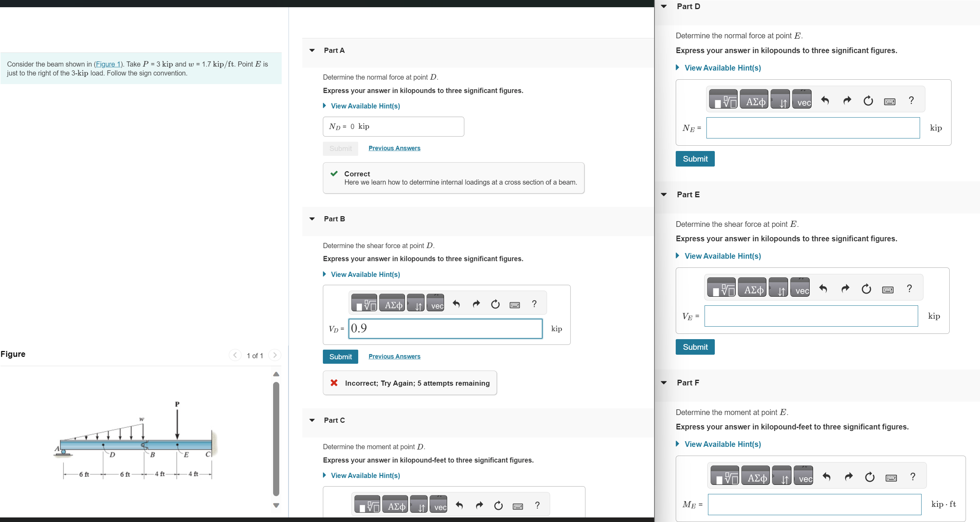
Task: Click help question mark in Part E toolbar
Action: (909, 288)
